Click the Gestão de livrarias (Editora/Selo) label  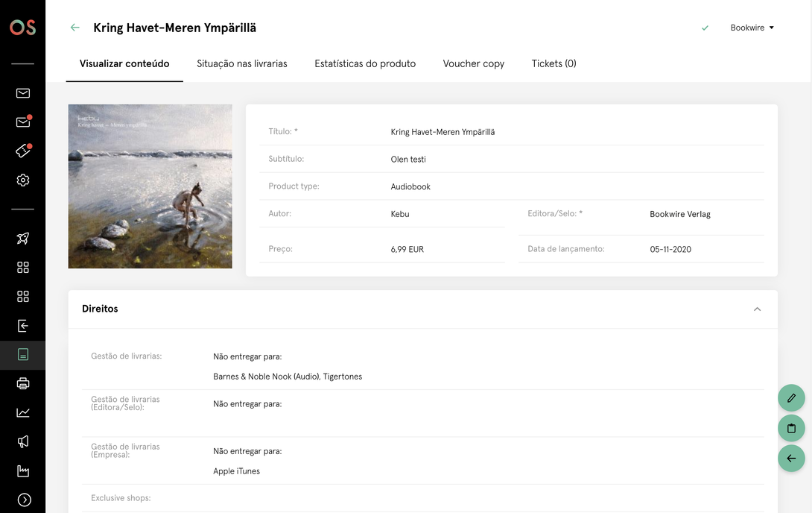coord(125,403)
